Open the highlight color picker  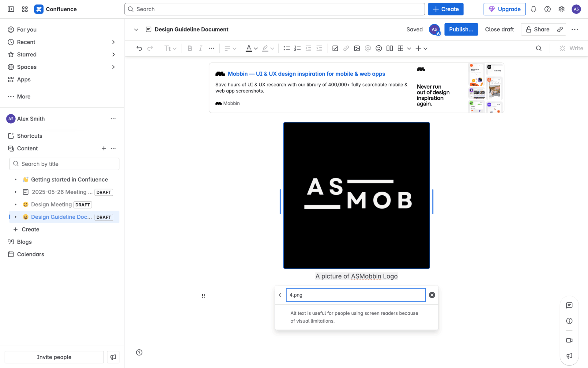tap(272, 48)
